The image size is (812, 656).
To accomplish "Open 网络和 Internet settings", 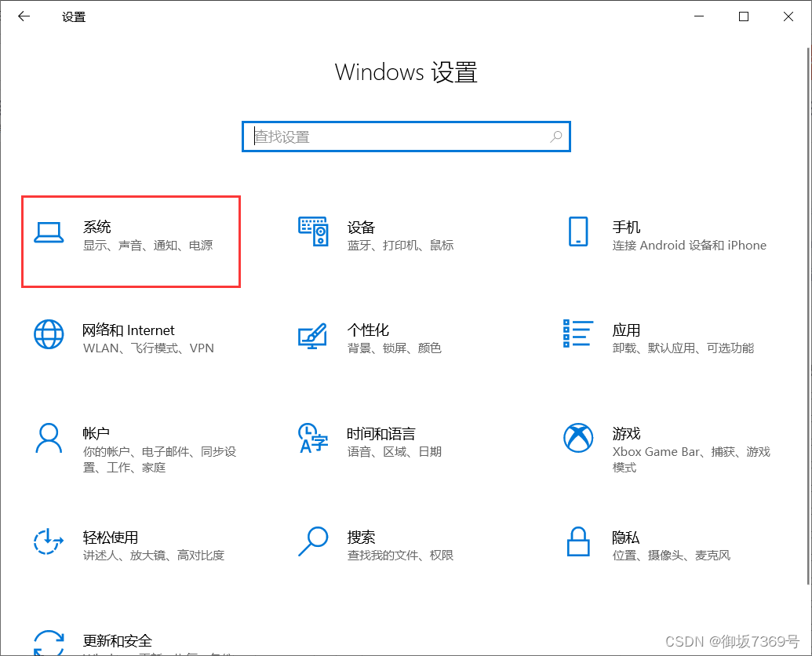I will tap(129, 330).
